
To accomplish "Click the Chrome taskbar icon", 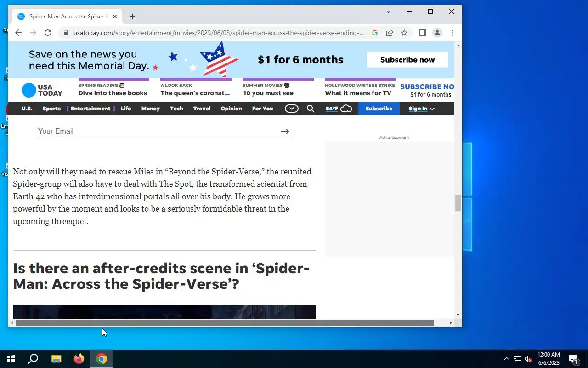I will tap(102, 359).
